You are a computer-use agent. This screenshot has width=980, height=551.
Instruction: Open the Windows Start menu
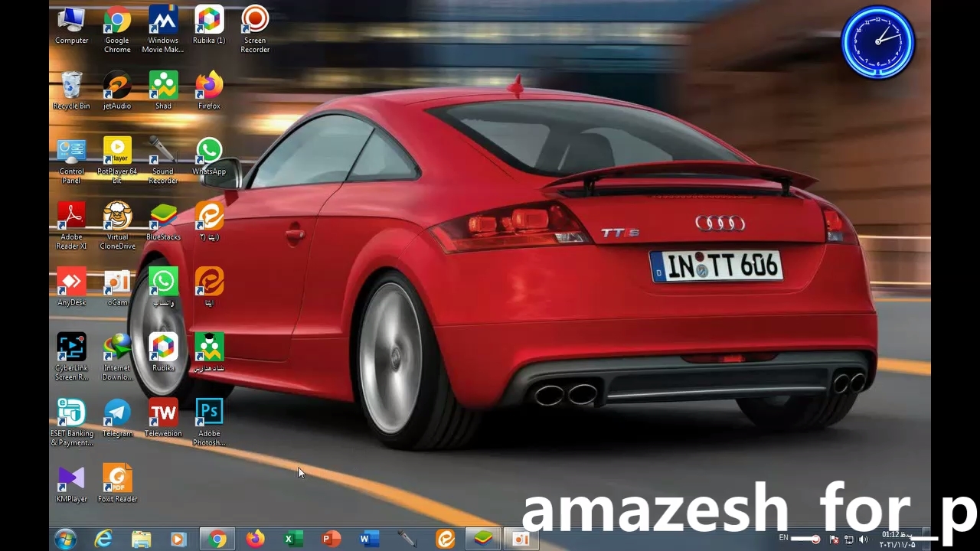(65, 540)
